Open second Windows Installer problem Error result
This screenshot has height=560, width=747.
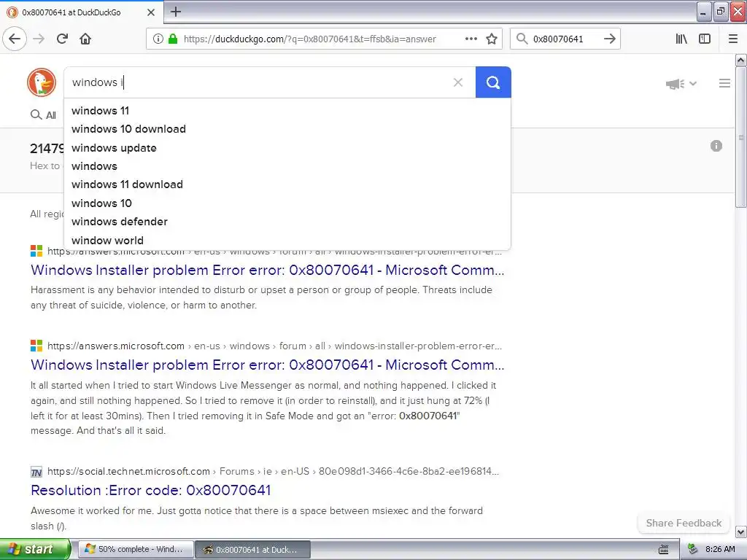[x=267, y=365]
